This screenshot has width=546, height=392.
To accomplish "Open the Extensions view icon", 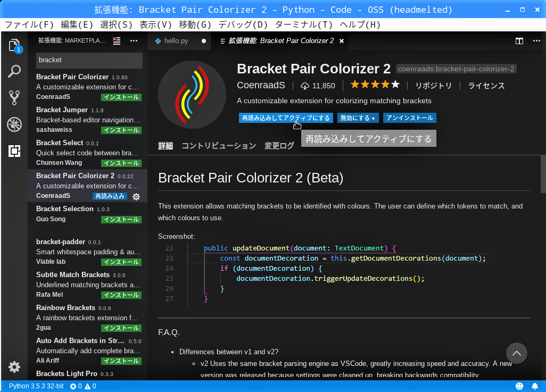I will 14,151.
